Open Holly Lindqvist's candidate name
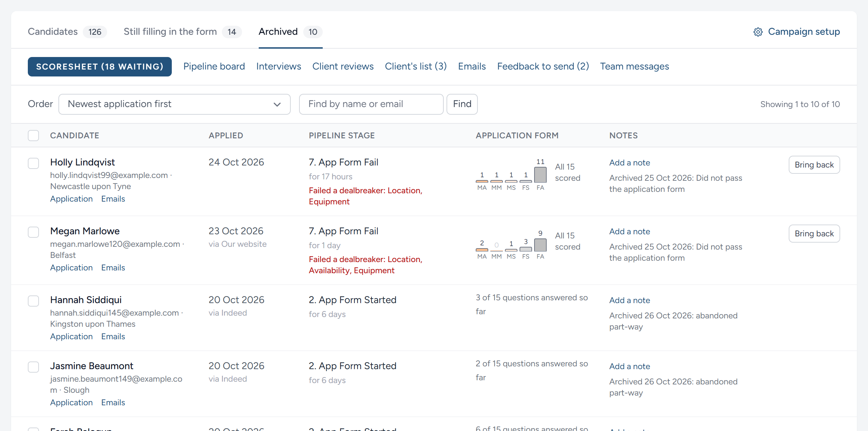 click(82, 162)
